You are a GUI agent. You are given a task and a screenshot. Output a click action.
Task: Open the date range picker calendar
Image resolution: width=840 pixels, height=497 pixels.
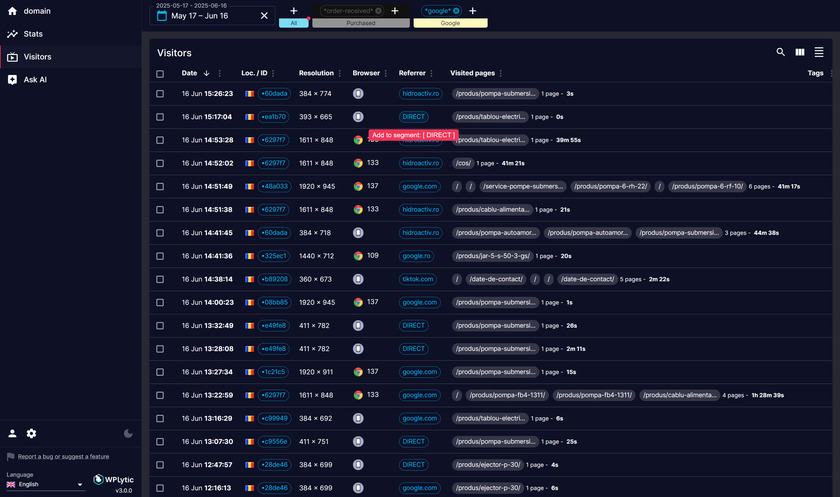pos(159,16)
